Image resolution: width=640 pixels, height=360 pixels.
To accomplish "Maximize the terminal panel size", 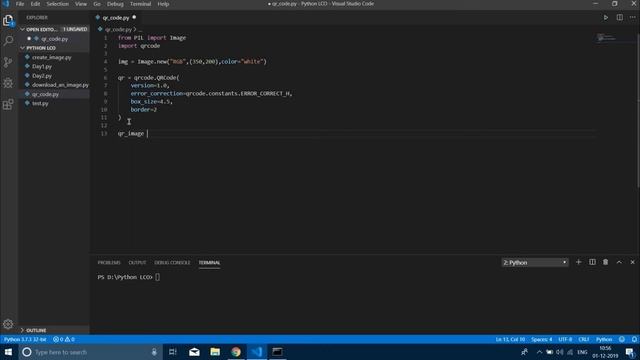I will pos(619,262).
